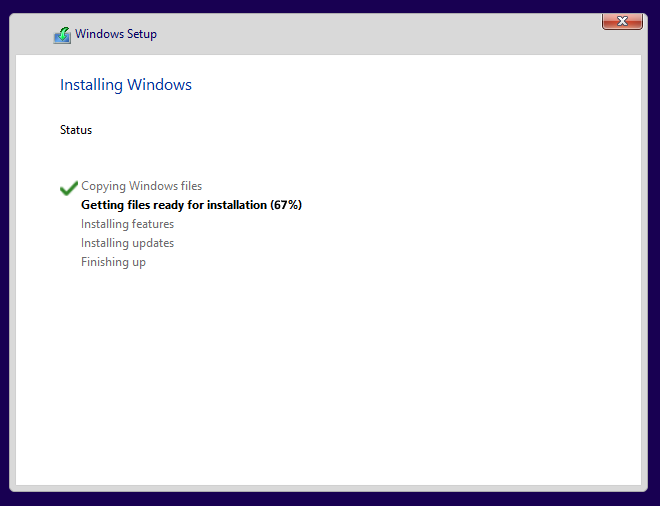The width and height of the screenshot is (663, 506).
Task: Click the word "installation" in the active step
Action: point(231,205)
